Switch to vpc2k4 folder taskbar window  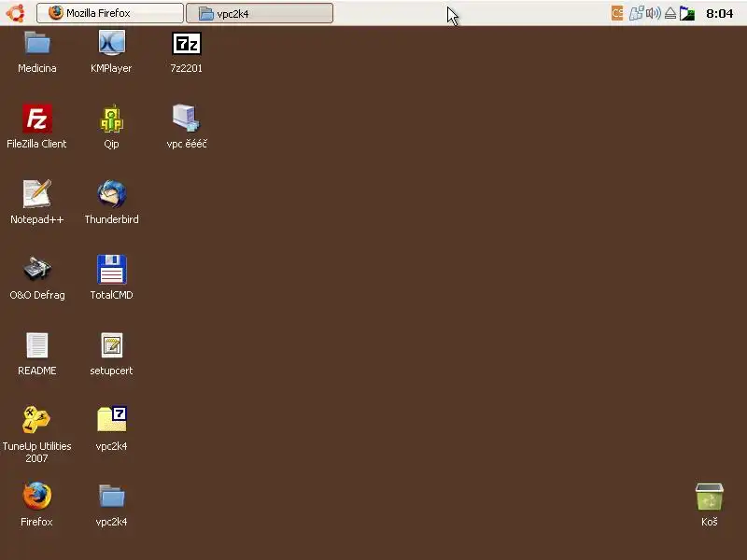click(x=260, y=13)
